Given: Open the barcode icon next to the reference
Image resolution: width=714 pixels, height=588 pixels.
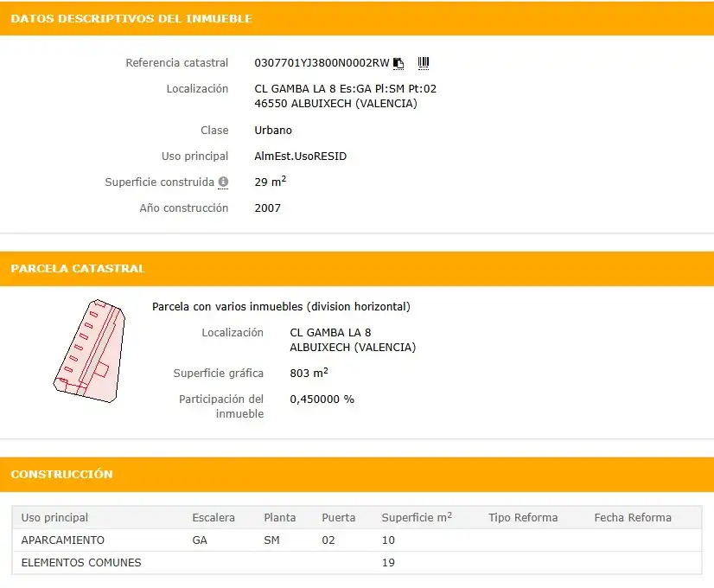Looking at the screenshot, I should [424, 63].
